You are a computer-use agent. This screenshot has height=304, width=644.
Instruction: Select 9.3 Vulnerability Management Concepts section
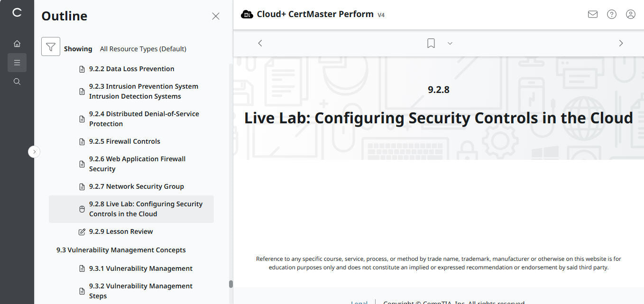pyautogui.click(x=121, y=250)
